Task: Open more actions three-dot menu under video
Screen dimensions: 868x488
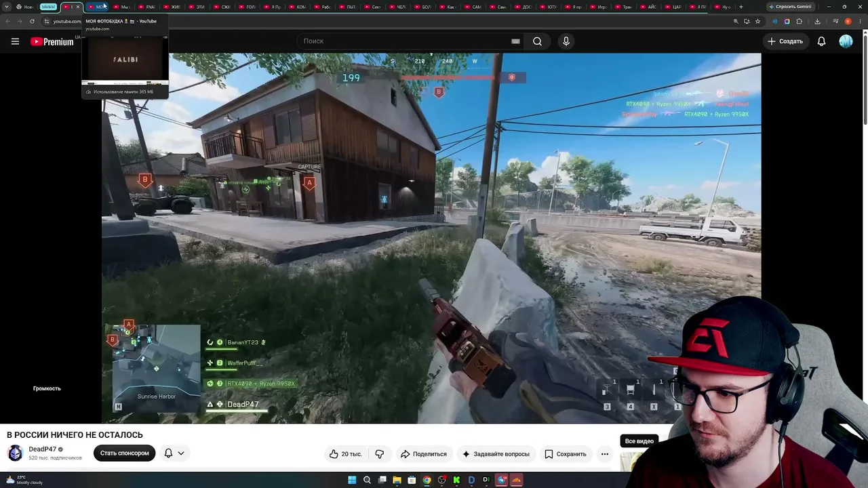Action: pos(604,454)
